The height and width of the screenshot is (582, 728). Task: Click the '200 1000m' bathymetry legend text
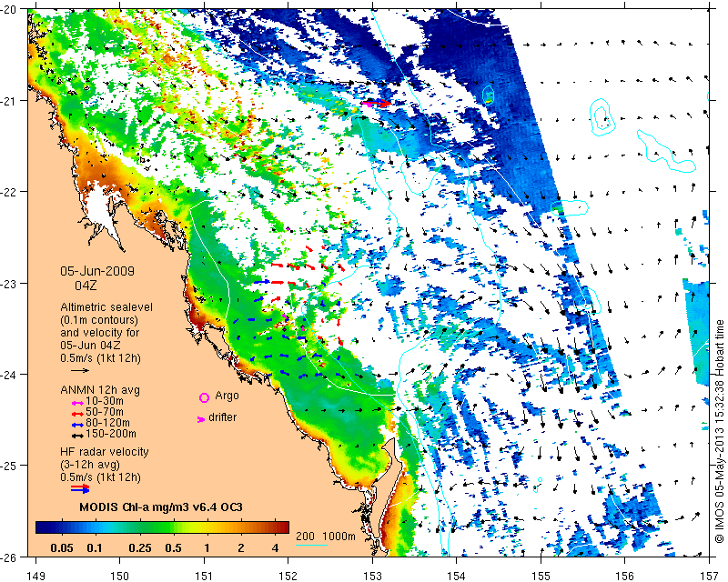(326, 537)
